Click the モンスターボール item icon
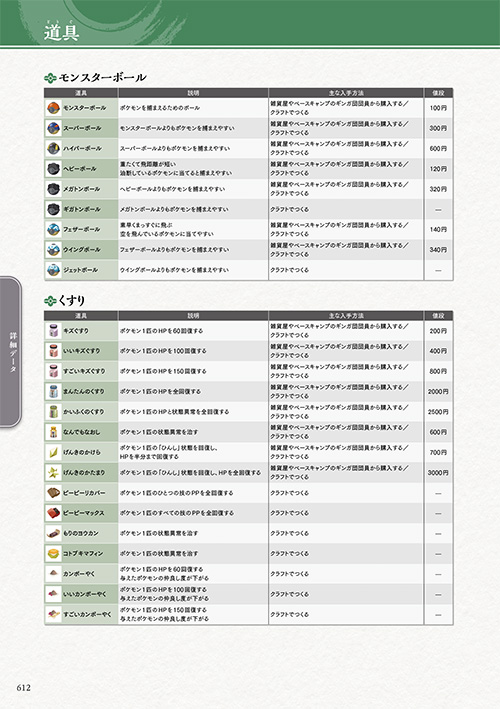Image resolution: width=500 pixels, height=709 pixels. 53,108
